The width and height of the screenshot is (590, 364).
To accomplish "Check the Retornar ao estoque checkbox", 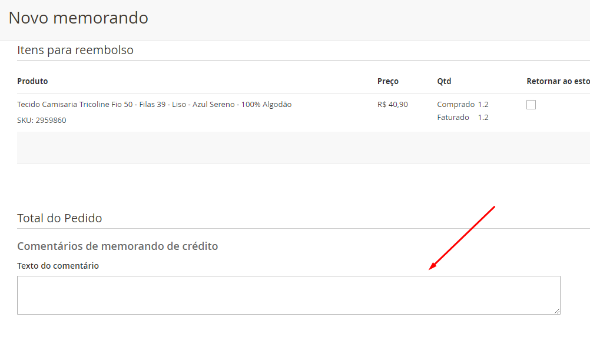I will click(x=531, y=105).
